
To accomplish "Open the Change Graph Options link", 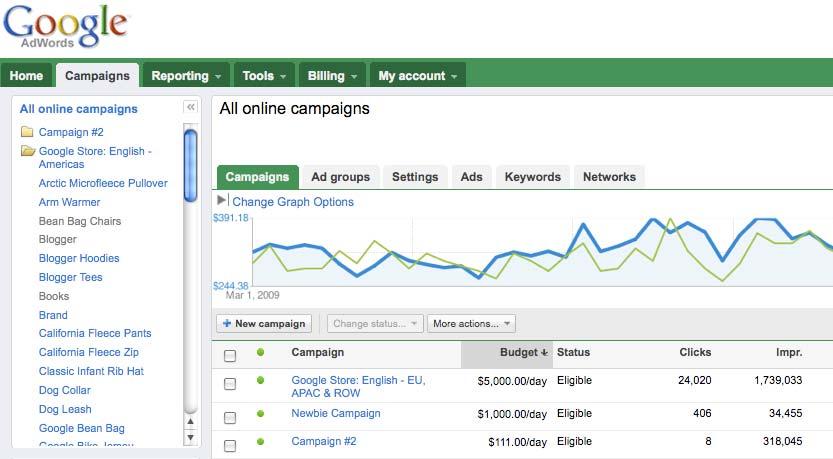I will 293,202.
